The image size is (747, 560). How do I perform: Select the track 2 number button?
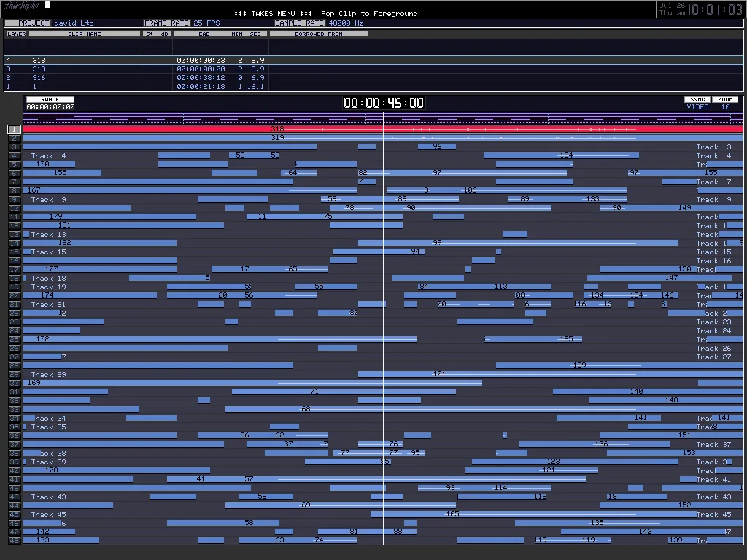pos(15,138)
